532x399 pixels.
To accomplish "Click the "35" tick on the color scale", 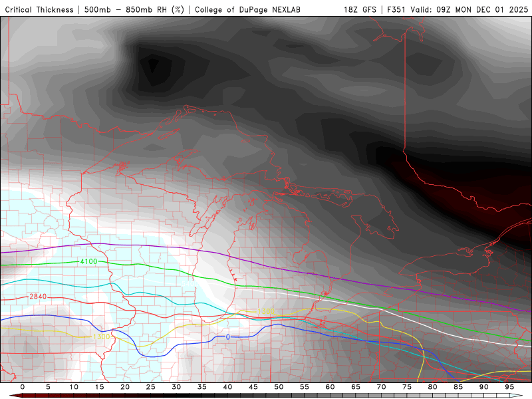I will pos(202,387).
